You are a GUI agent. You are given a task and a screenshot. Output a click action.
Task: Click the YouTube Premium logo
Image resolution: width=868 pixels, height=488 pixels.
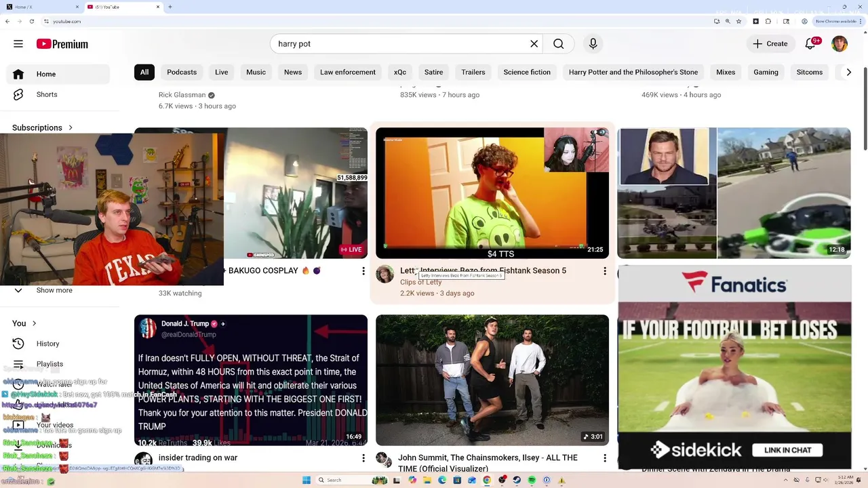62,44
